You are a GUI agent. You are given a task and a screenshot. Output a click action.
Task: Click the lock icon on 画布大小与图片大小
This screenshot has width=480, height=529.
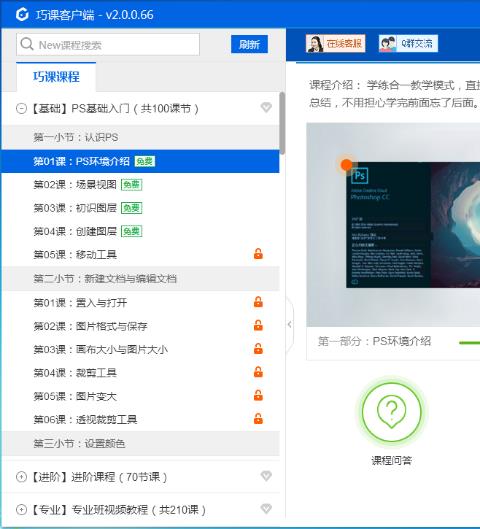click(258, 349)
